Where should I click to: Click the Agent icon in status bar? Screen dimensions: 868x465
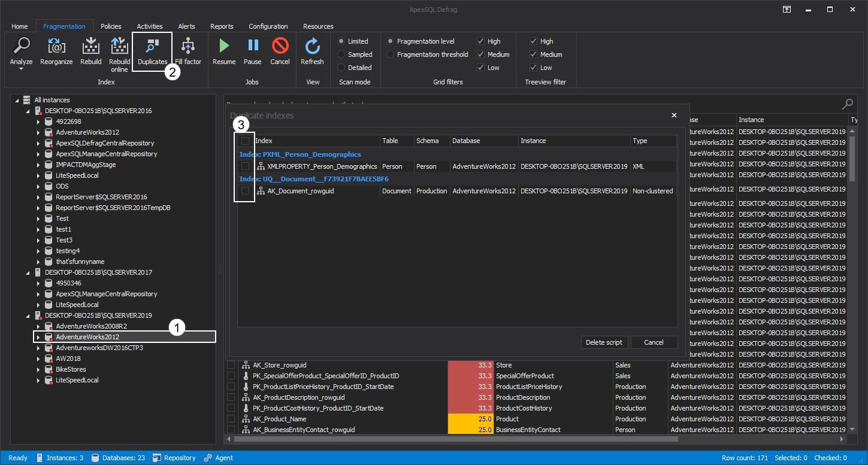coord(208,458)
